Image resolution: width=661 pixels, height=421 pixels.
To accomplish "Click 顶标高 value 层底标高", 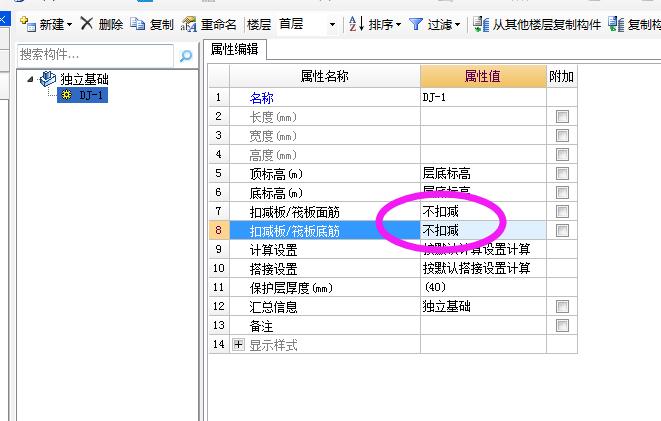I will click(483, 173).
